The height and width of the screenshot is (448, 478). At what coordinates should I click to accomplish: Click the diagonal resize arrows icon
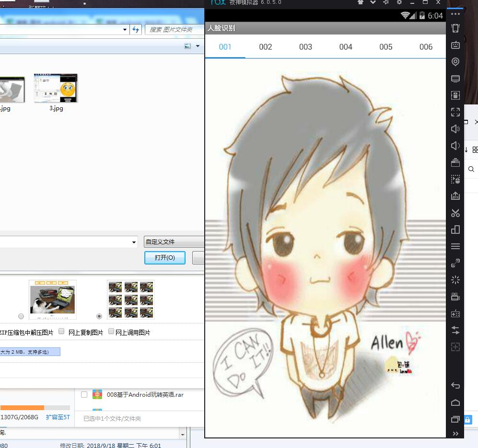click(455, 263)
